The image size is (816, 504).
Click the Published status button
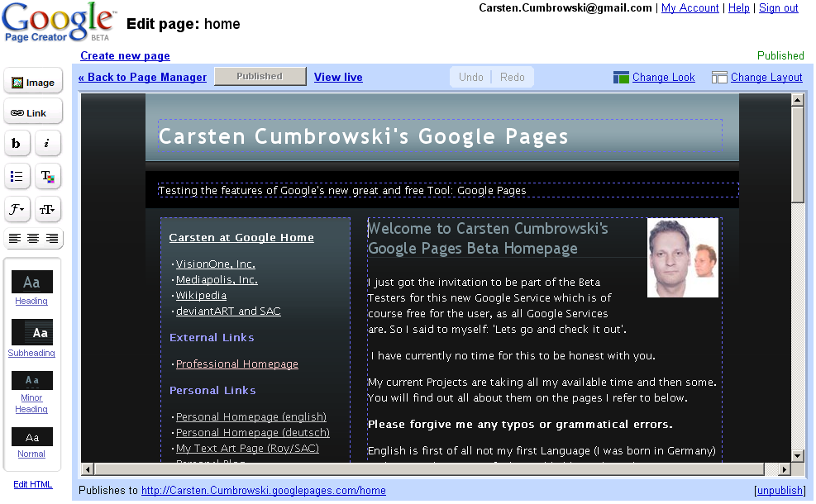260,77
